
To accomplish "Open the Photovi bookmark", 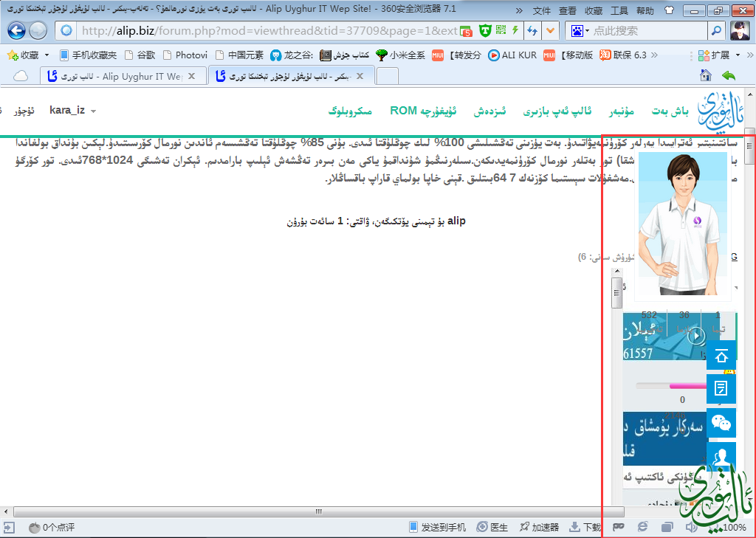I will point(185,55).
